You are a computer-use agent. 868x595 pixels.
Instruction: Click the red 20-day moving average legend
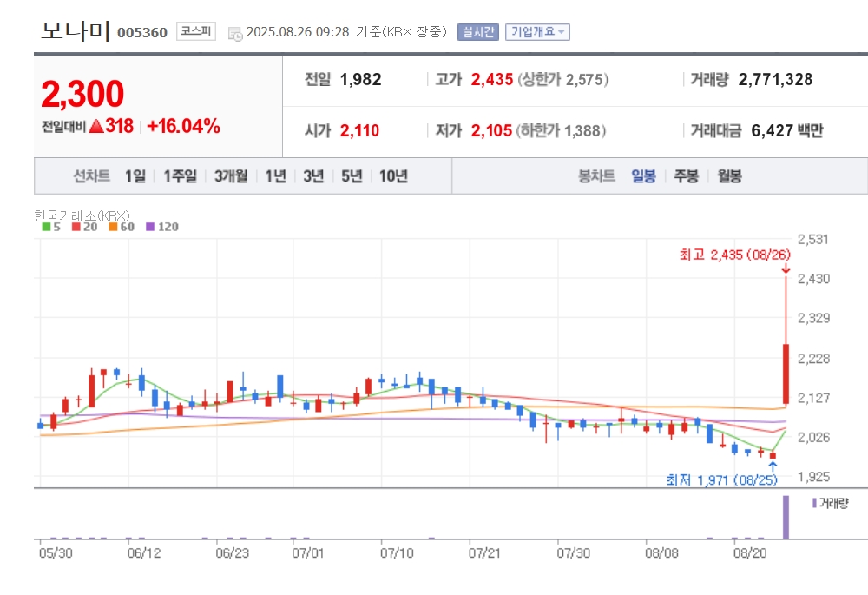(85, 227)
